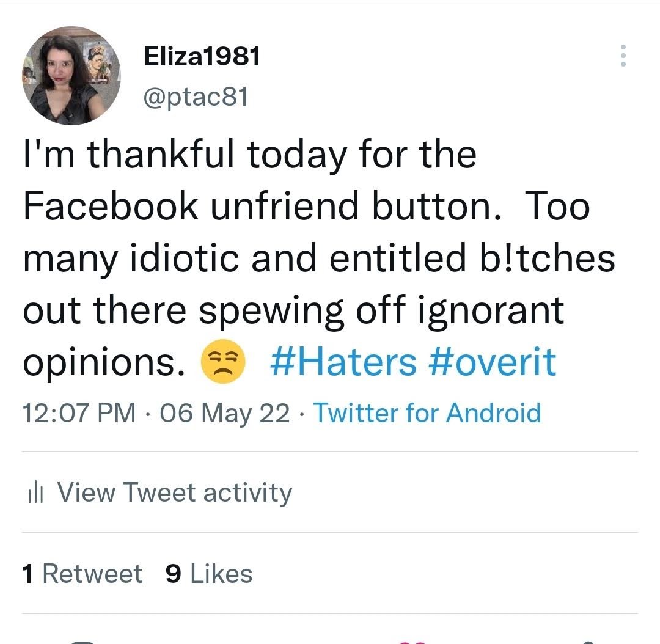Tap the reply icon at bottom left

(x=82, y=642)
